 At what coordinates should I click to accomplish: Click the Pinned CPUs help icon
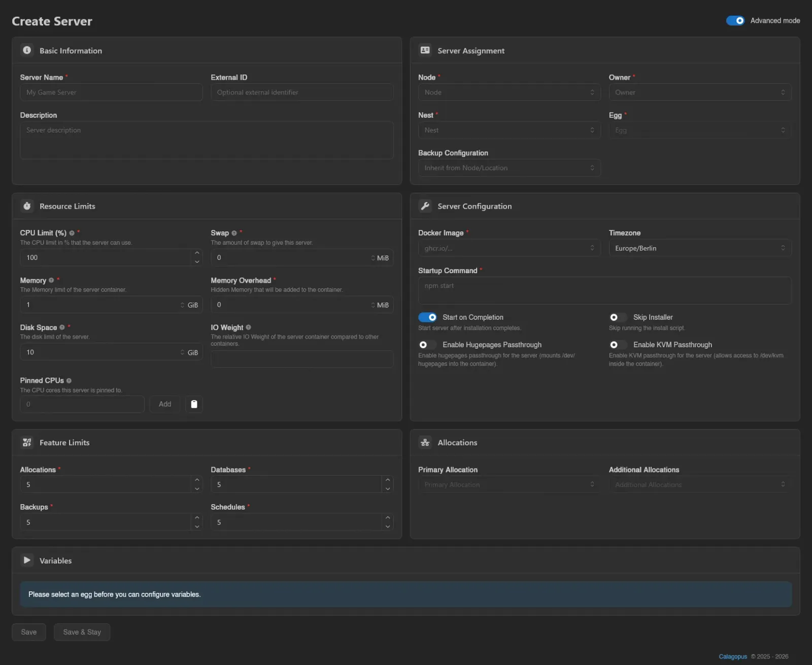point(69,381)
